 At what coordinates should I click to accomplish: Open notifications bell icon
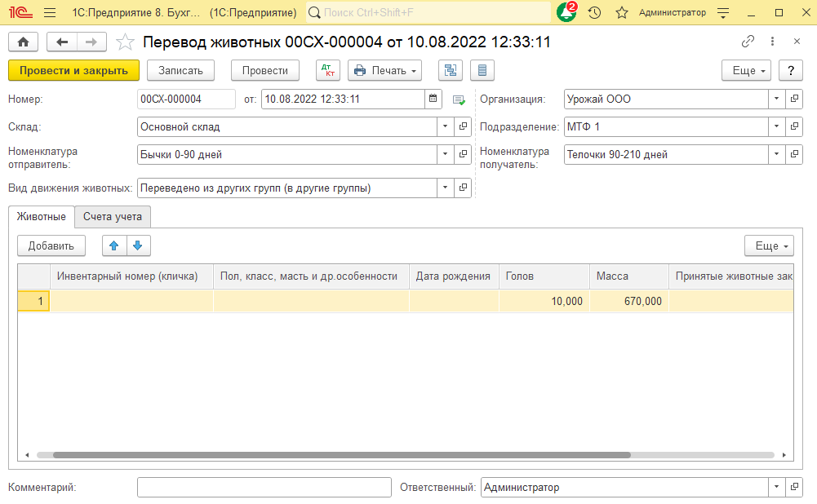tap(566, 12)
